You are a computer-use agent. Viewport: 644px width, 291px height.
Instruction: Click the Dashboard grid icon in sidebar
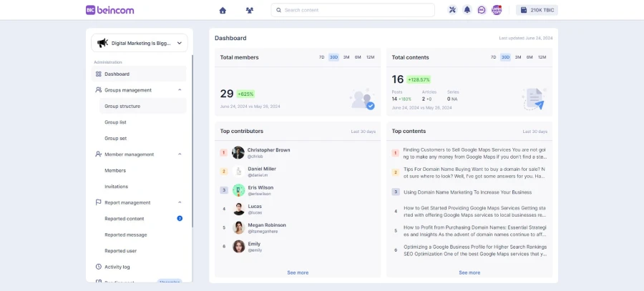(98, 74)
